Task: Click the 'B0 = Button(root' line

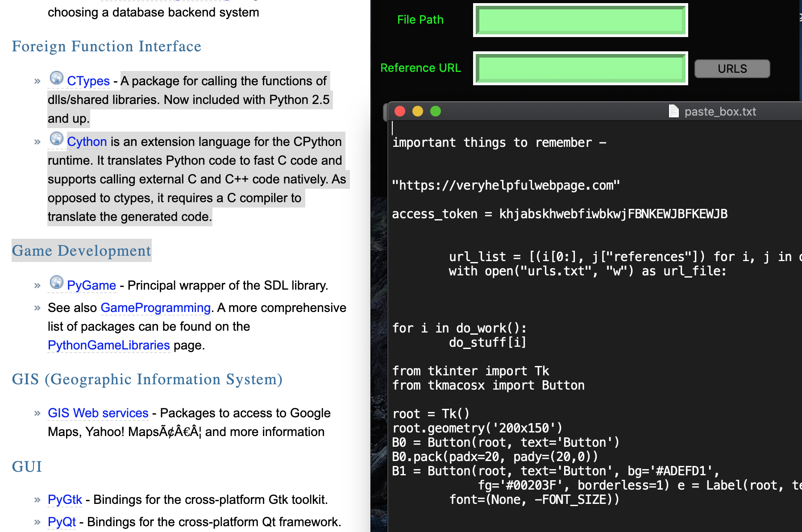Action: (x=506, y=443)
